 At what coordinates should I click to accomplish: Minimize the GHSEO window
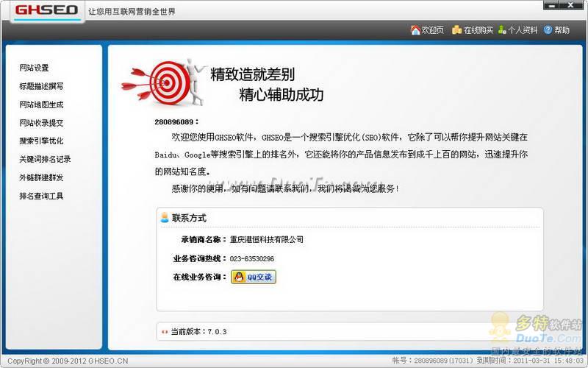[551, 5]
